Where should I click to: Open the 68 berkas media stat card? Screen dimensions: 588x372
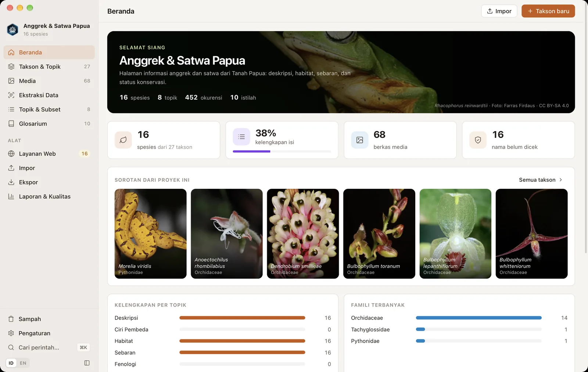[400, 140]
